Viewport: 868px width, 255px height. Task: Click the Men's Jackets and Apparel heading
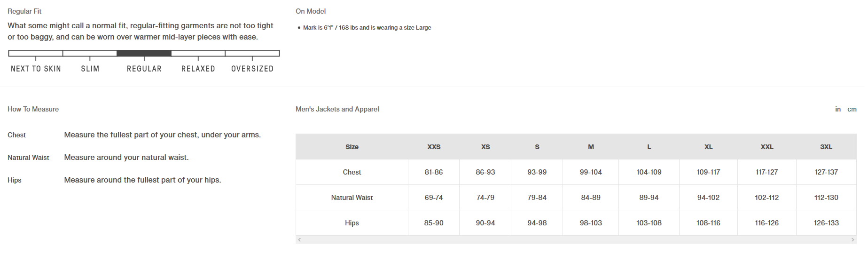click(x=337, y=109)
